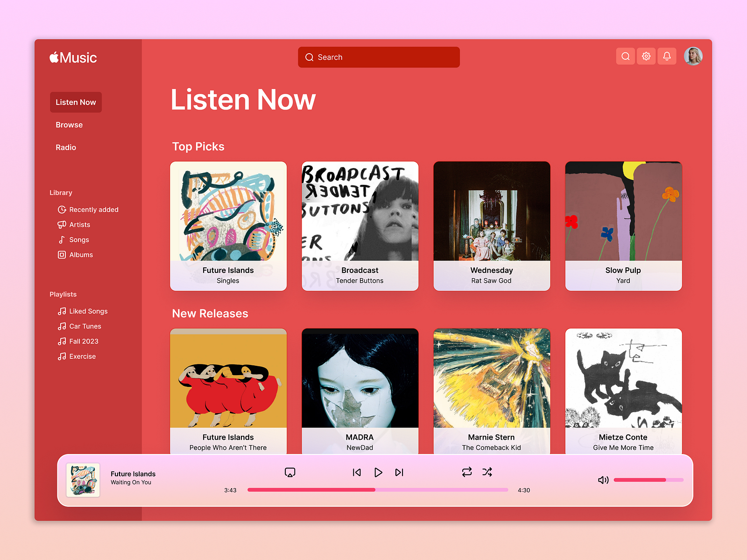Open the user profile avatar
Viewport: 747px width, 560px height.
(x=693, y=56)
